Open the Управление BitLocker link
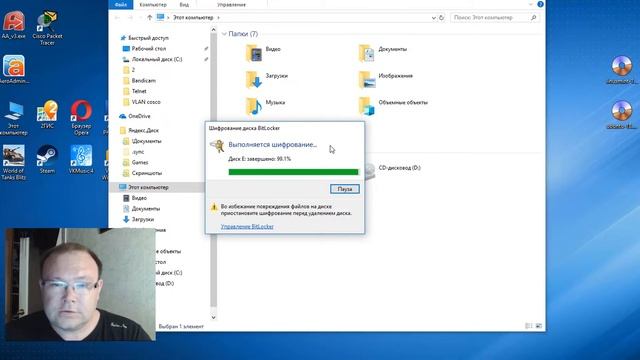Image resolution: width=640 pixels, height=360 pixels. 247,227
